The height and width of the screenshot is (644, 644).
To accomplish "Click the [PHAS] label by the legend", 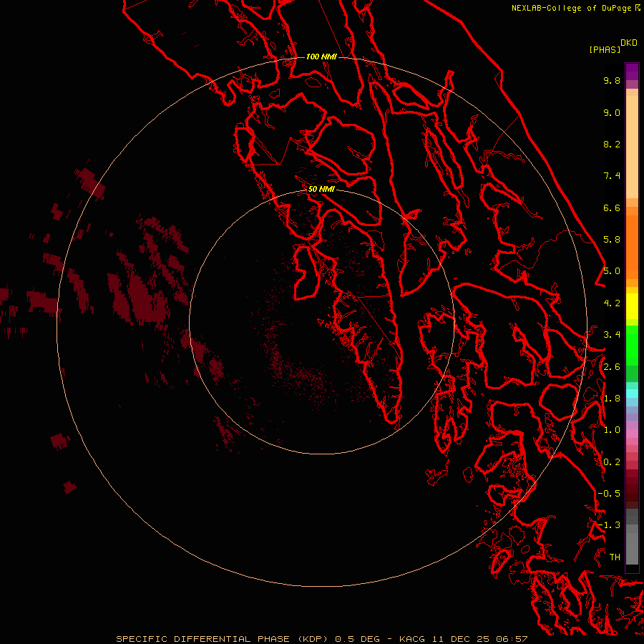I will click(x=605, y=49).
